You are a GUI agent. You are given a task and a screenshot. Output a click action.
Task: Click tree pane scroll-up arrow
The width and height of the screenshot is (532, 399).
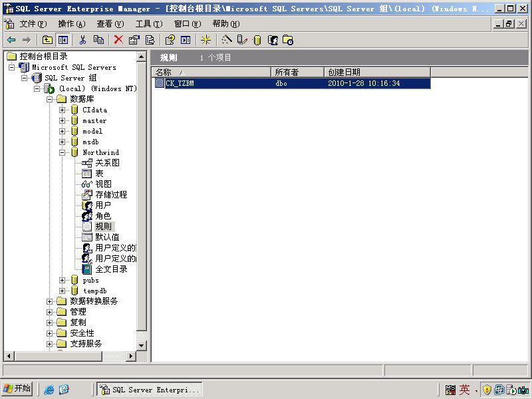[142, 57]
